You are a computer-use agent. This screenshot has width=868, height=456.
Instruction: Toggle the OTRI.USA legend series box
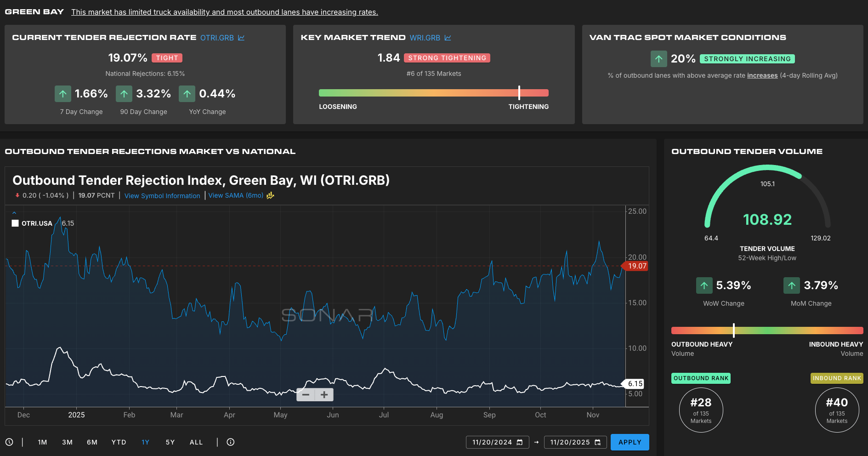click(15, 223)
